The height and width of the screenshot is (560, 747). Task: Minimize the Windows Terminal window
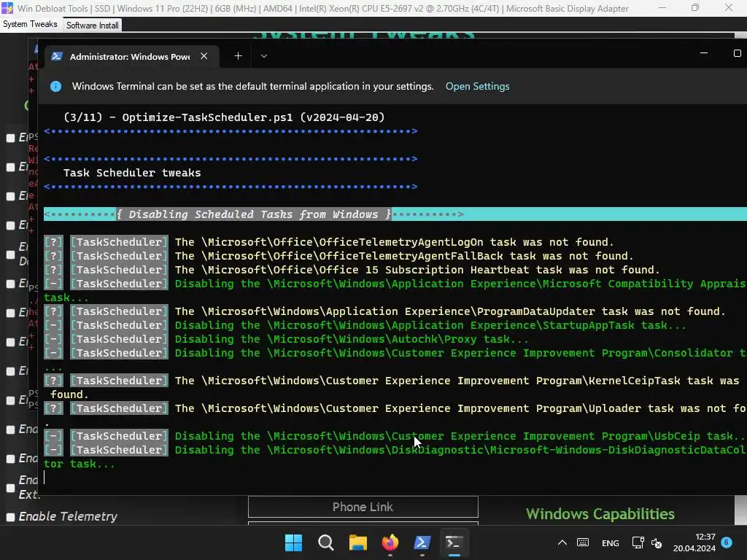click(704, 52)
